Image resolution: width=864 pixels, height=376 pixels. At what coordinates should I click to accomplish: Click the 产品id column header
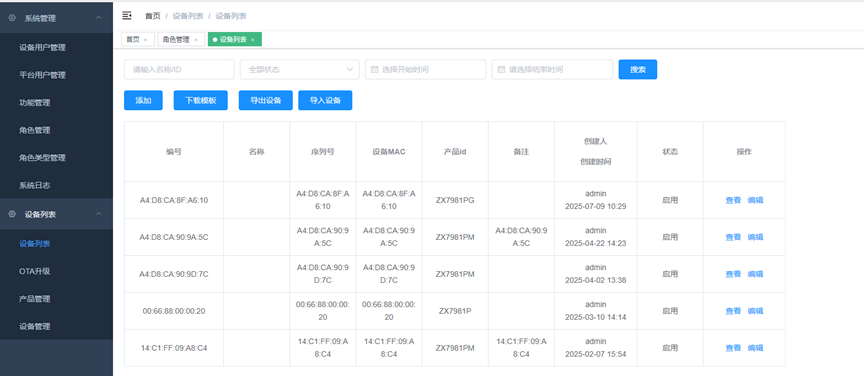(455, 152)
